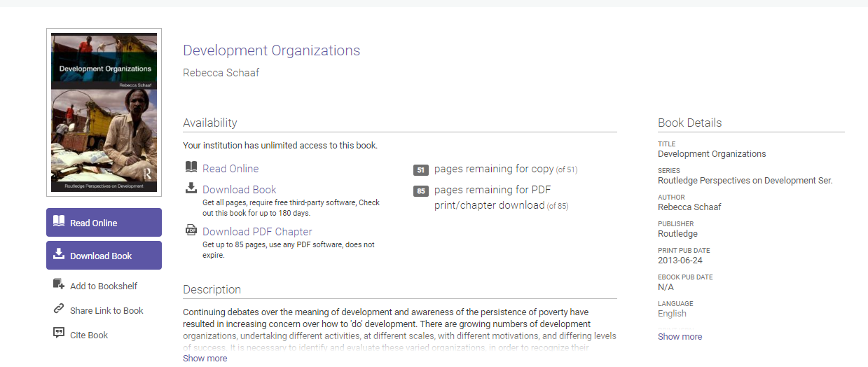Click the 'Your institution has unlimited access' notice

tap(280, 146)
